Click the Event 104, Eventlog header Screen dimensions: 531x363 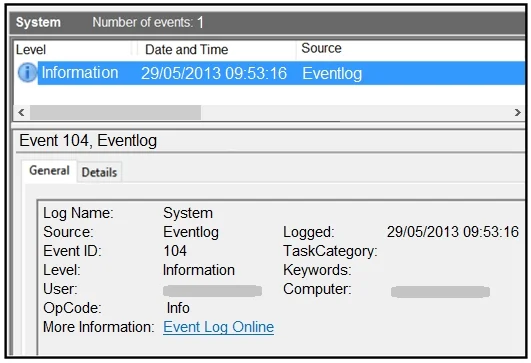coord(88,141)
